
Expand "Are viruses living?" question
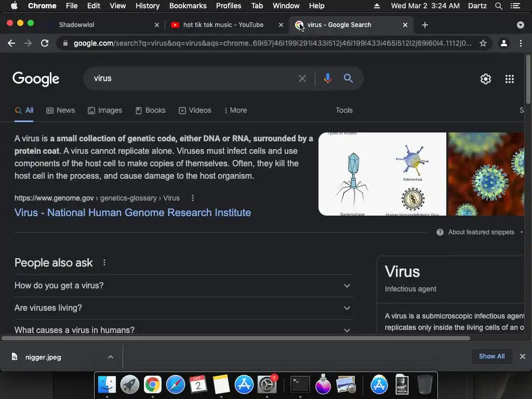click(183, 308)
